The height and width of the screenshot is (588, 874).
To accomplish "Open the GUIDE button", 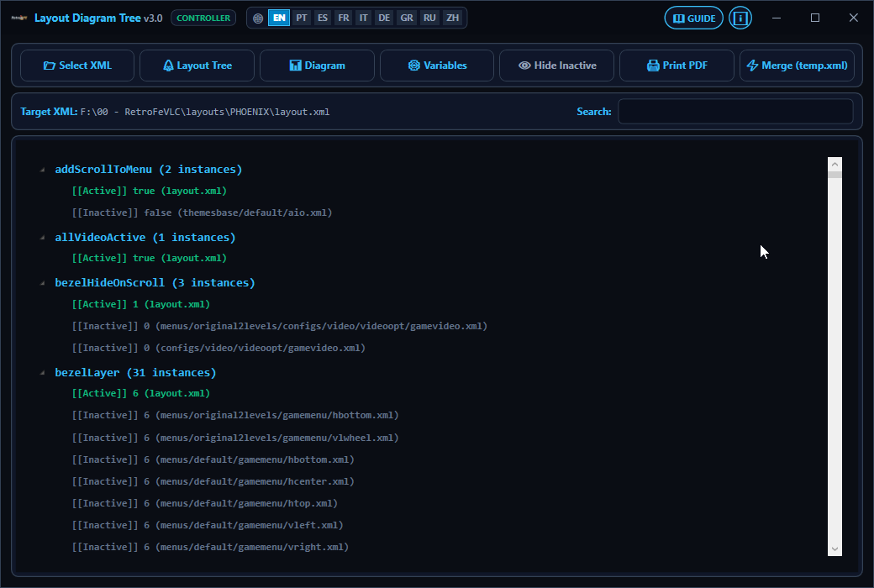I will (694, 18).
